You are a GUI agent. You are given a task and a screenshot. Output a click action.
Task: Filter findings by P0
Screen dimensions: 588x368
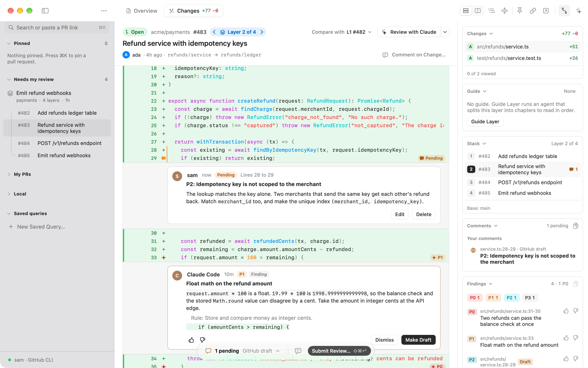coord(474,298)
